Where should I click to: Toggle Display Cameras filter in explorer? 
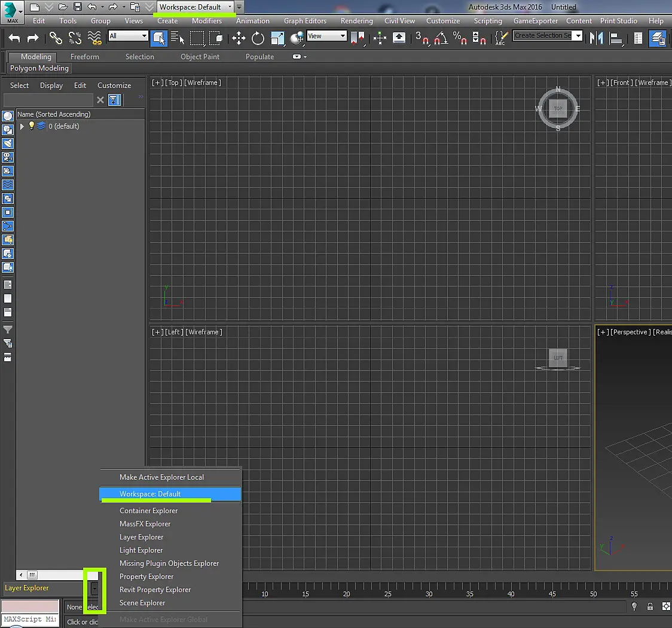(8, 157)
